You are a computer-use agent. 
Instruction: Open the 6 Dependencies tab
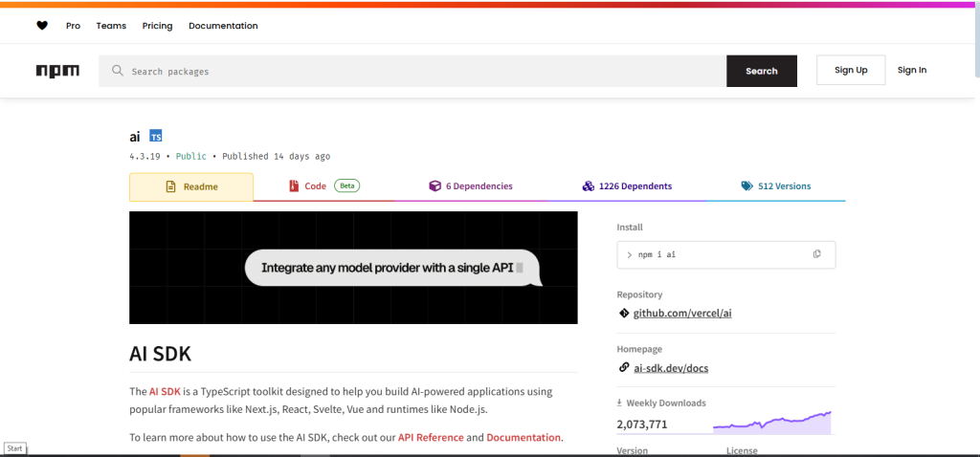pyautogui.click(x=471, y=186)
